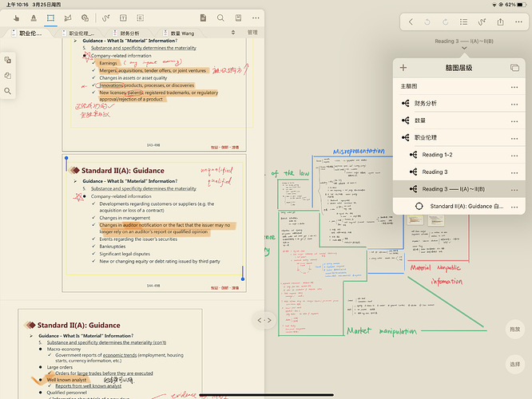
Task: Open the bookmark panel
Action: (x=239, y=18)
